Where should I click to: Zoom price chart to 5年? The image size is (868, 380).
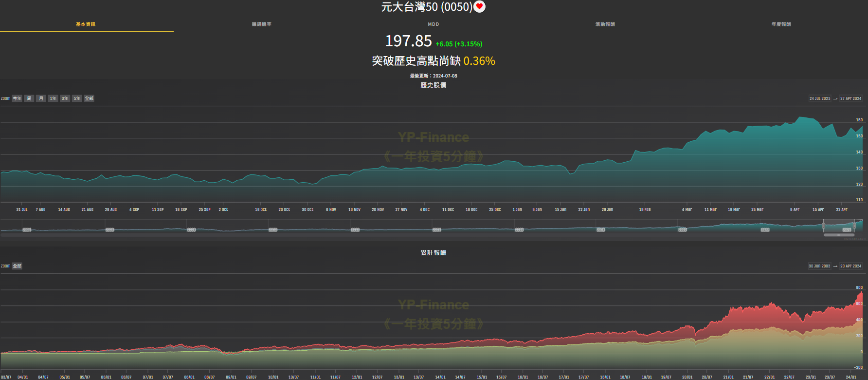(x=77, y=98)
